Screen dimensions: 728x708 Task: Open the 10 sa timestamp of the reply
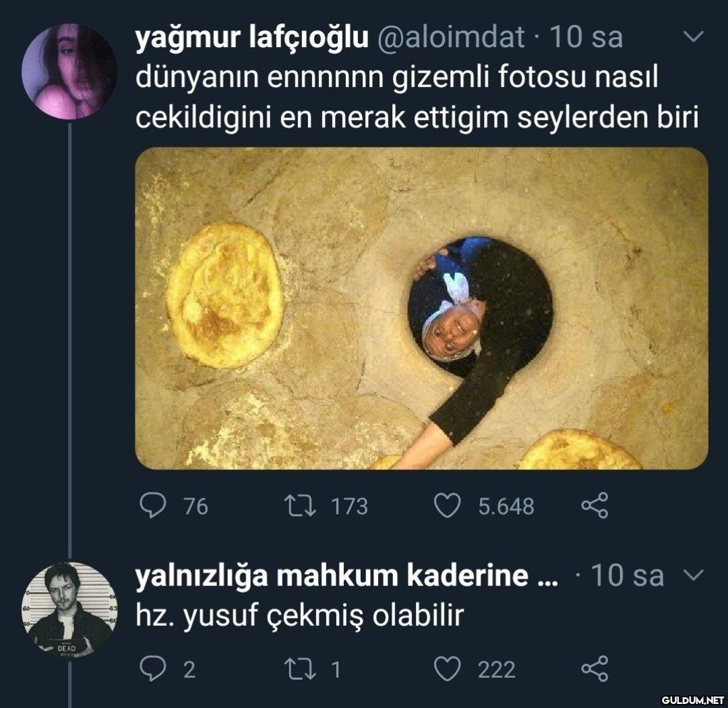click(628, 576)
